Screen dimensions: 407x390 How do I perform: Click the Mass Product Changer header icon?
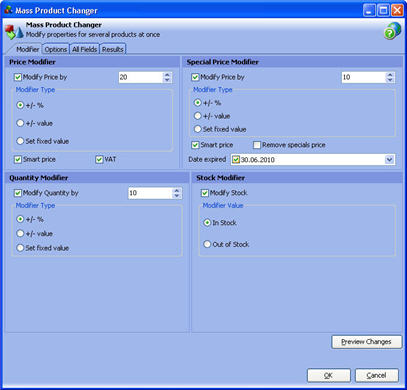pyautogui.click(x=14, y=31)
